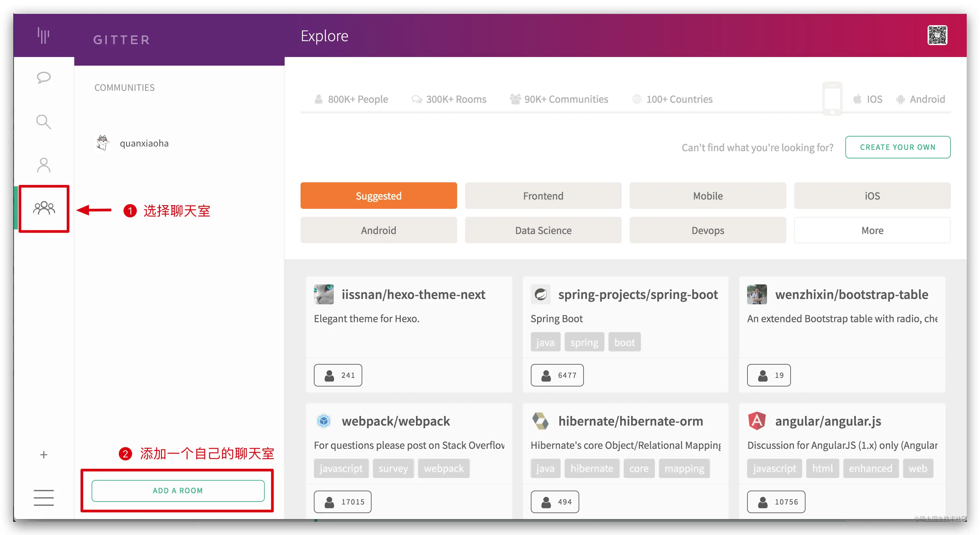Screen dimensions: 980x535
Task: Click the java tag on hibernate-orm card
Action: point(545,468)
